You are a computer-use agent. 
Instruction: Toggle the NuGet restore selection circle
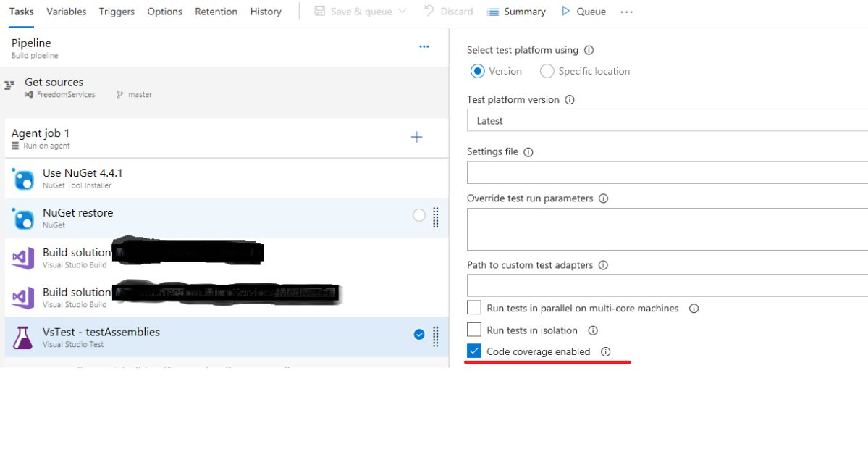419,215
